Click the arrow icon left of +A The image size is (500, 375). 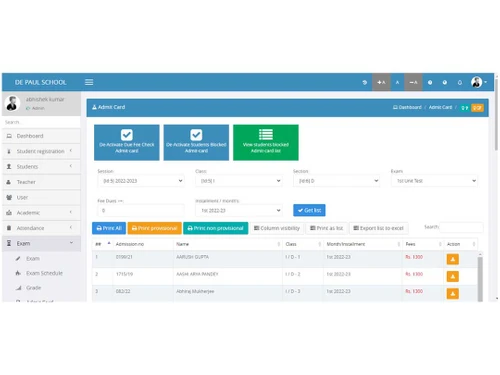tap(365, 82)
